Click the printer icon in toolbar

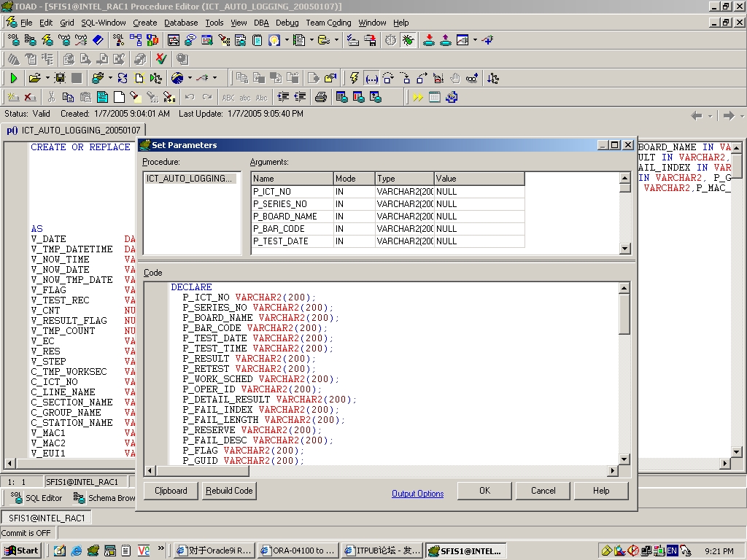[321, 98]
